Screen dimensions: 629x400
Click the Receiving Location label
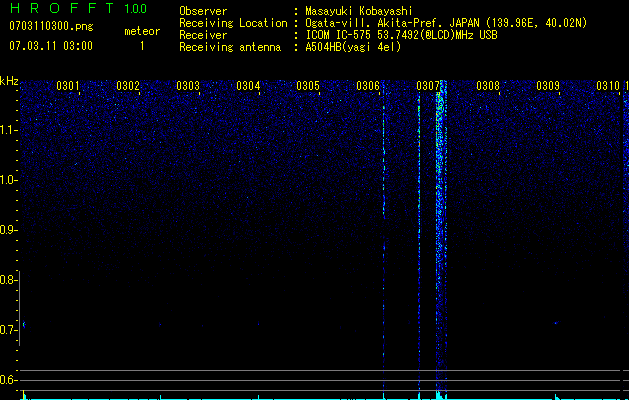(233, 23)
